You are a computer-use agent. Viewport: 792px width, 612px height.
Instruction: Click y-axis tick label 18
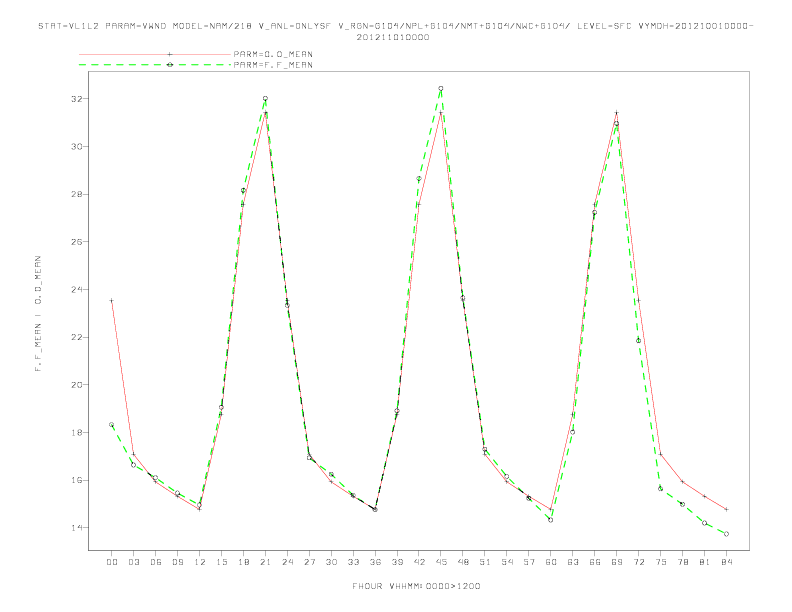pos(76,433)
